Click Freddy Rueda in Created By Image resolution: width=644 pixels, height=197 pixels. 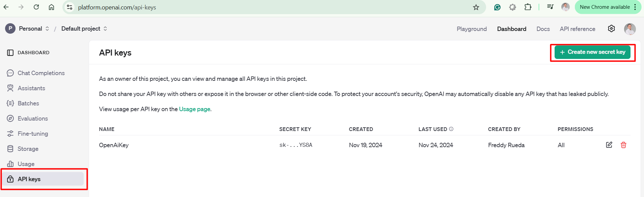point(506,145)
